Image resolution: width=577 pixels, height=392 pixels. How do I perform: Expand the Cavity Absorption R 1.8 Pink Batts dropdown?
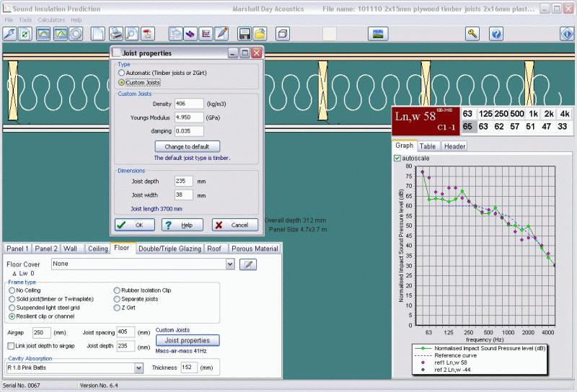tap(138, 367)
